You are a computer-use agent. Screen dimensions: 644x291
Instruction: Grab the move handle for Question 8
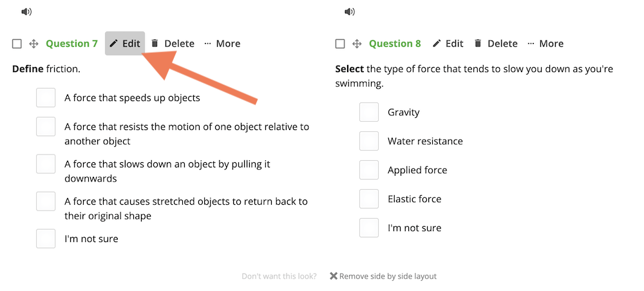357,44
